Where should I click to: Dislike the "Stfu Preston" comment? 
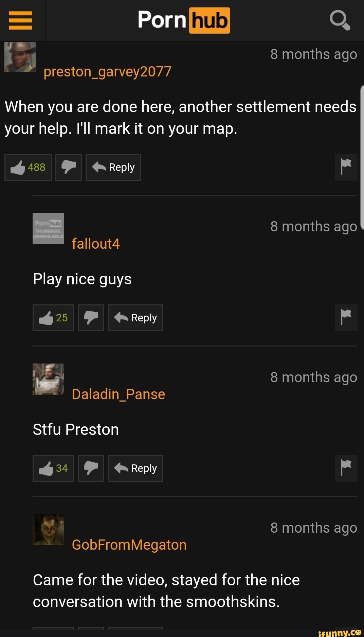91,468
